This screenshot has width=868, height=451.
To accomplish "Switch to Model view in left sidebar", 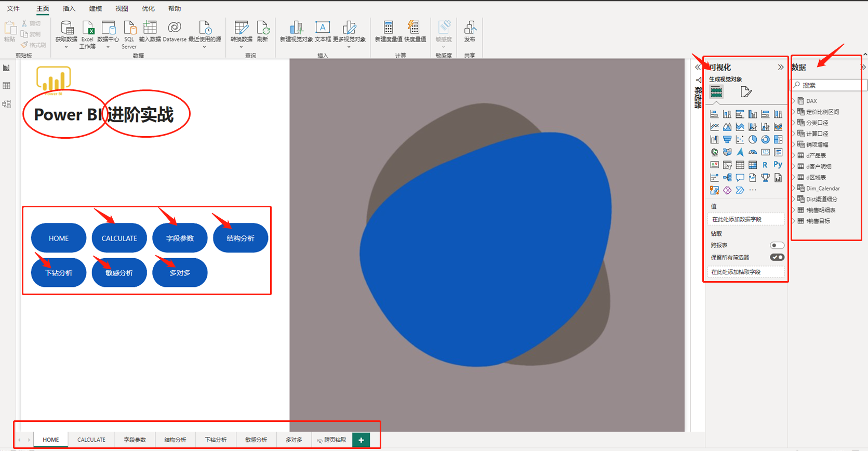I will coord(7,104).
